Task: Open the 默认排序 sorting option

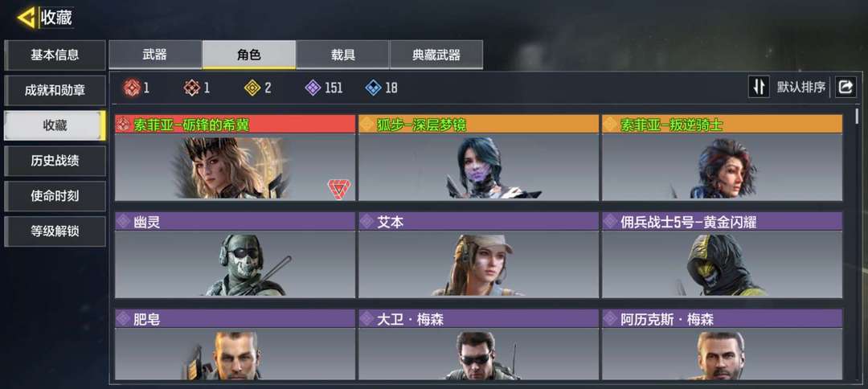Action: (x=801, y=88)
